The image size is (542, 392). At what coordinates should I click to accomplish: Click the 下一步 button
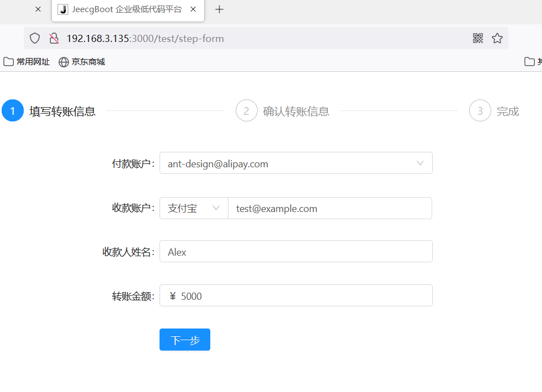click(x=184, y=340)
